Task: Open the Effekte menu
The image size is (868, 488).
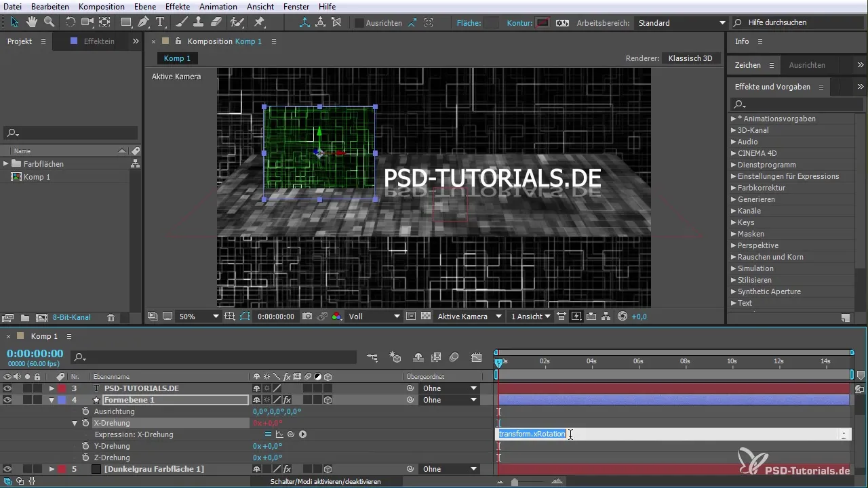Action: pos(178,6)
